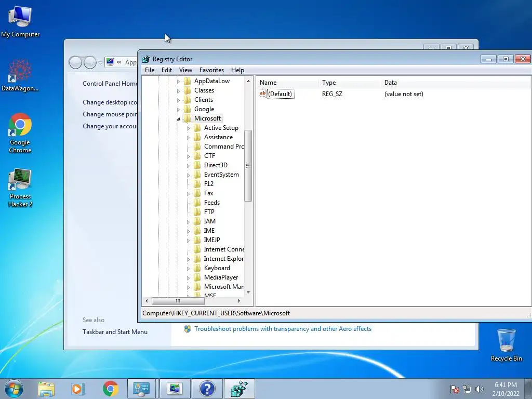Viewport: 532px width, 399px height.
Task: Open the Help menu
Action: pyautogui.click(x=237, y=70)
